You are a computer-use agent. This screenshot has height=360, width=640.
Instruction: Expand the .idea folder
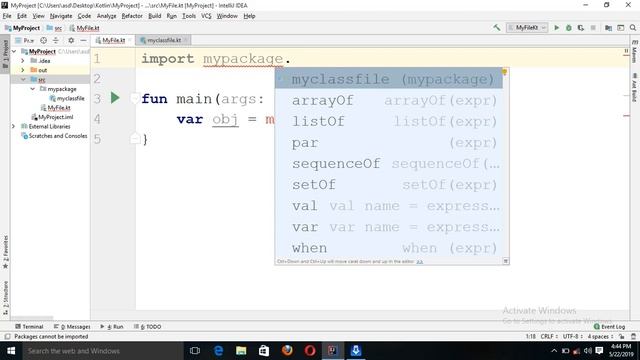[23, 61]
